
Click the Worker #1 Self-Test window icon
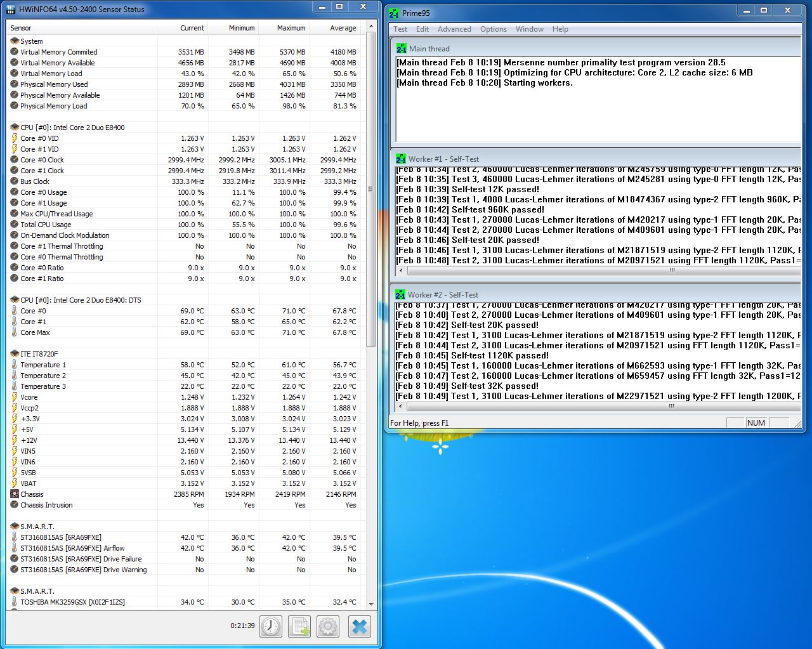(x=400, y=159)
